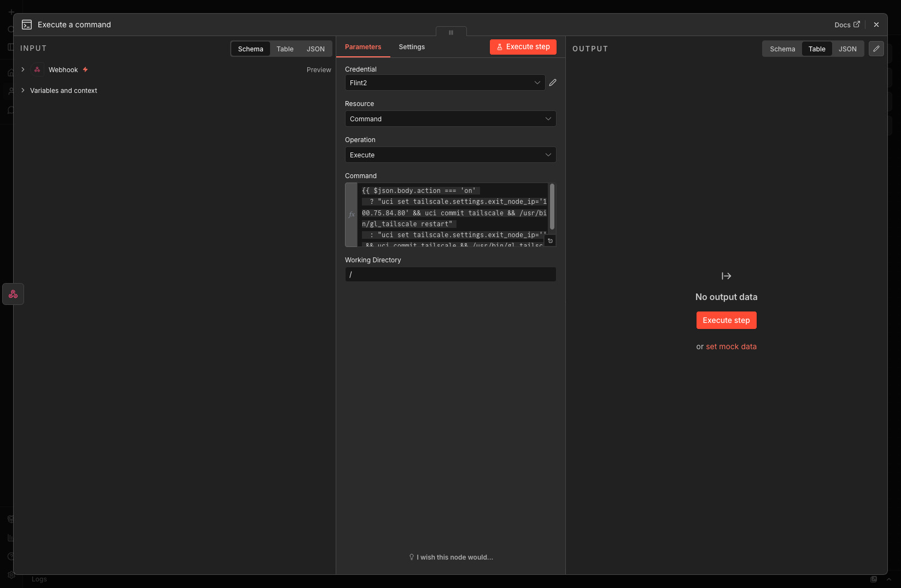
Task: Open the Resource dropdown showing Command
Action: [450, 119]
